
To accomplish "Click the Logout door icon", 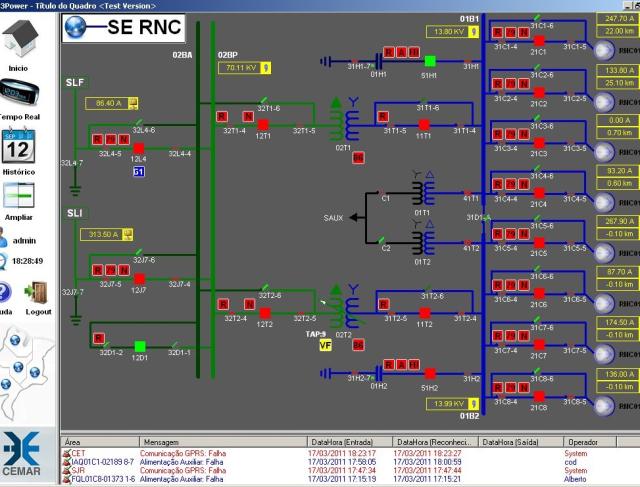I will tap(38, 293).
